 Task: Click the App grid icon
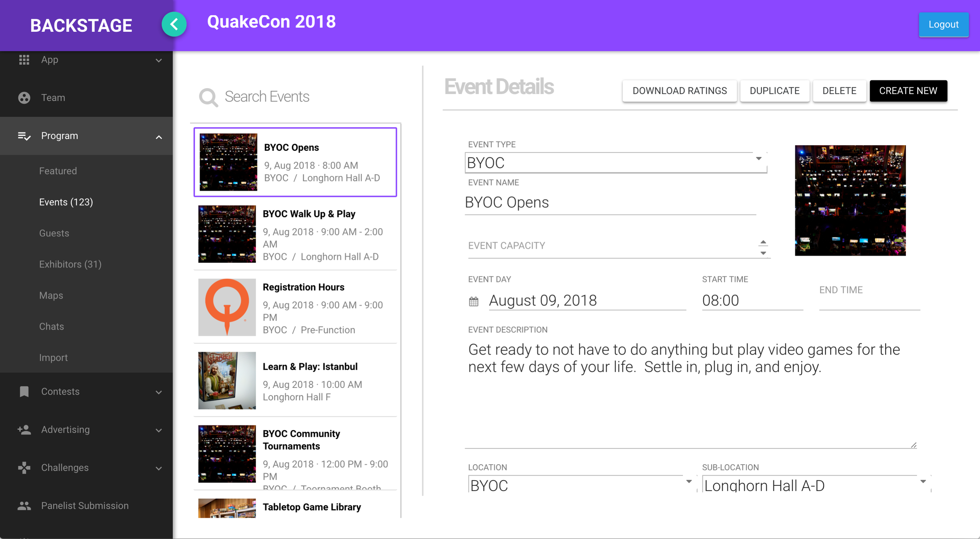click(x=24, y=60)
